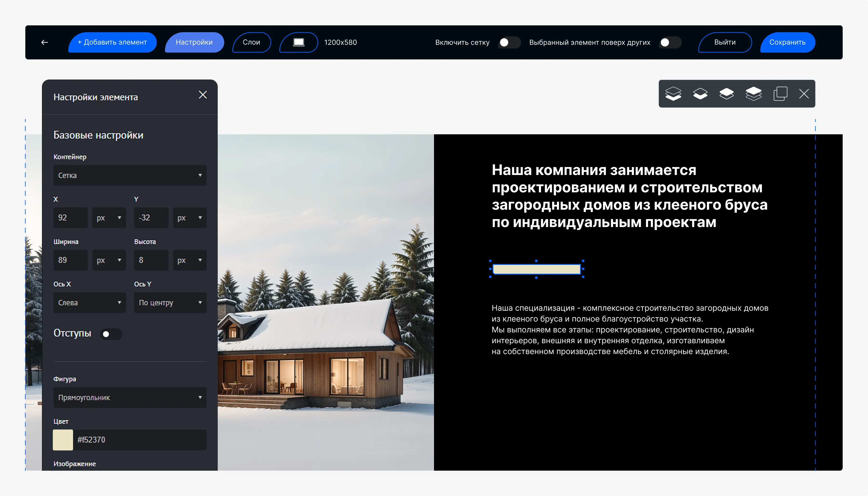Click the send-to-back layering icon
The image size is (868, 496).
point(673,94)
